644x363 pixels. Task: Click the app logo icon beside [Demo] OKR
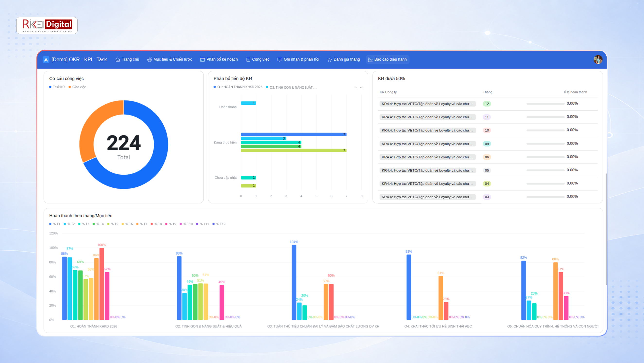46,60
